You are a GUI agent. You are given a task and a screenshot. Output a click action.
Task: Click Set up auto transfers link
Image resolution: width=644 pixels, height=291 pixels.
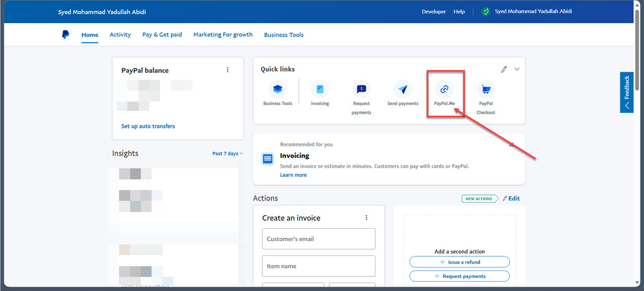[148, 126]
